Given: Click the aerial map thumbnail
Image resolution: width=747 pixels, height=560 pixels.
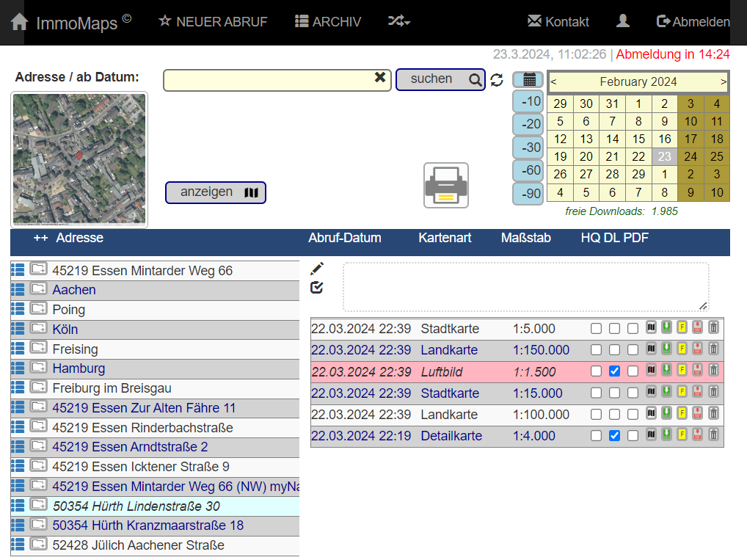Looking at the screenshot, I should point(79,159).
